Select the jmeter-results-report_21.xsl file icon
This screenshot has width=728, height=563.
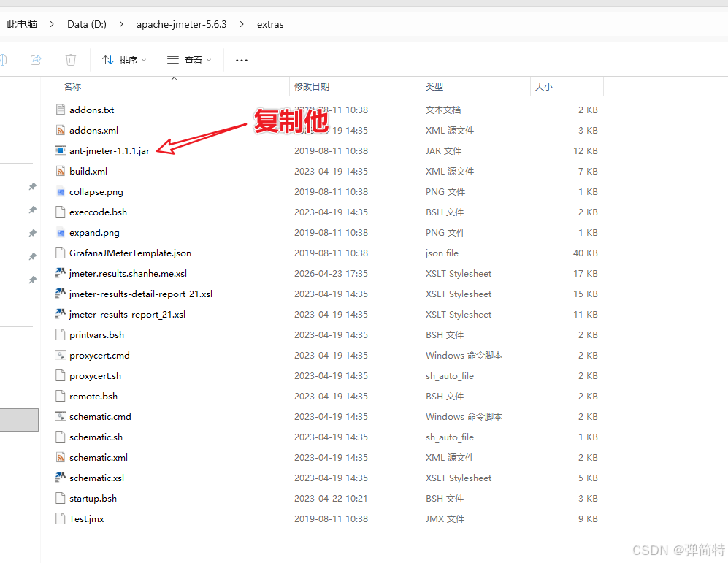pos(61,314)
